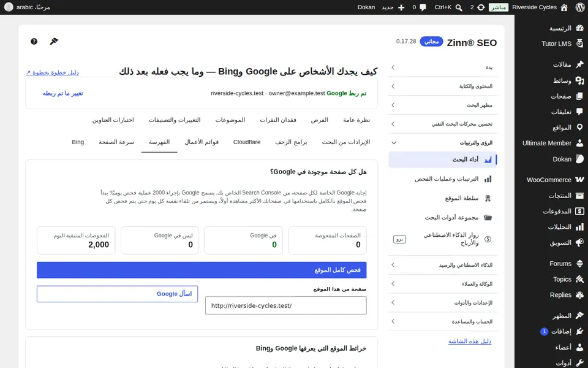
Task: Open the comments bubble icon in admin bar
Action: (423, 7)
